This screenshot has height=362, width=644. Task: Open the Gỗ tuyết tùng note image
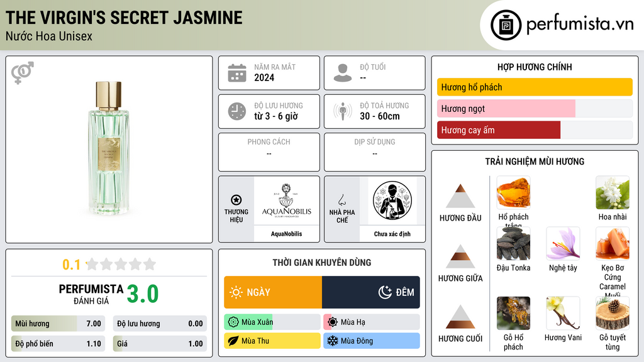tap(613, 314)
